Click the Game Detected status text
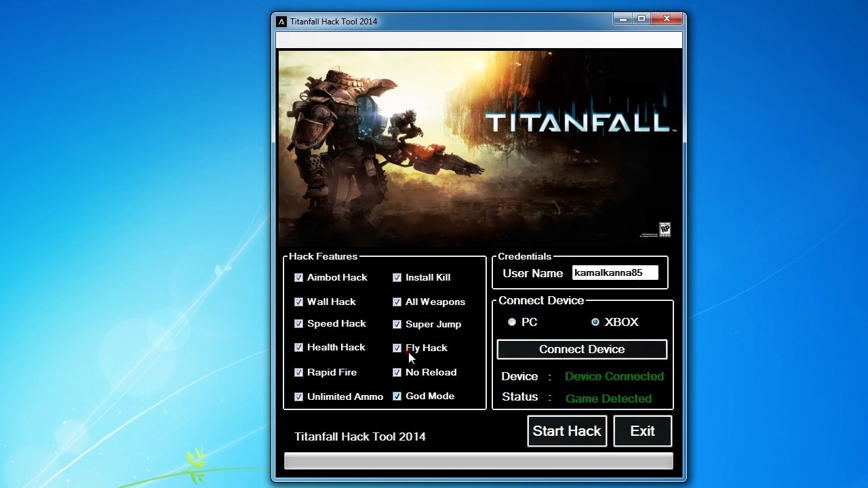The width and height of the screenshot is (868, 488). (608, 399)
